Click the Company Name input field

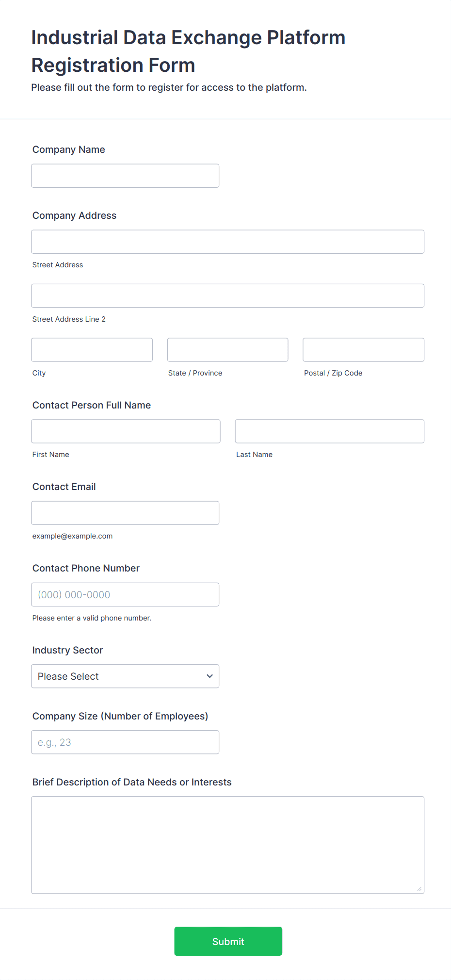(125, 176)
